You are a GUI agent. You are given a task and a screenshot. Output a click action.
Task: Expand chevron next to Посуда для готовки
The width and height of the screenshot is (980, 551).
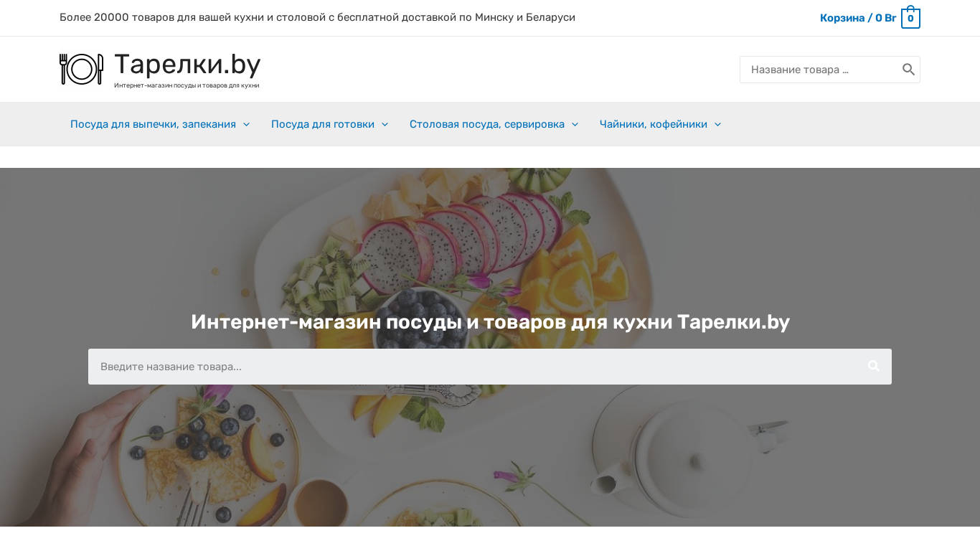385,124
